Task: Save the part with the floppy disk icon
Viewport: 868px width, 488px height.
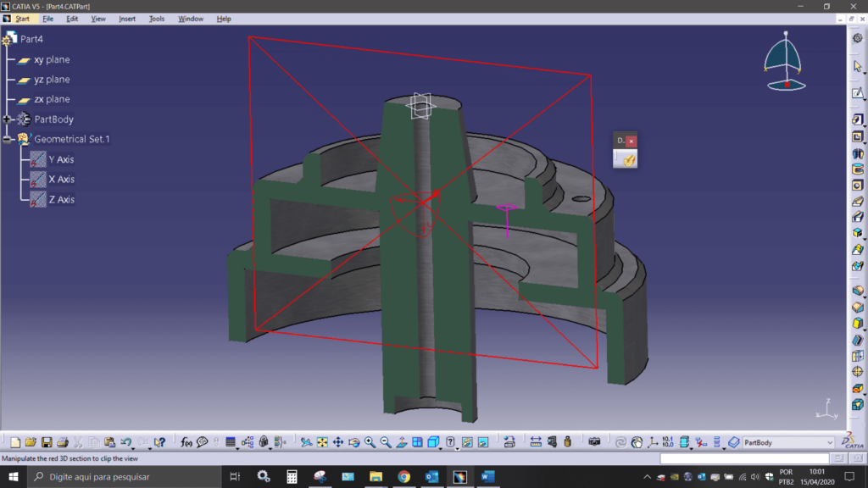Action: click(x=47, y=442)
